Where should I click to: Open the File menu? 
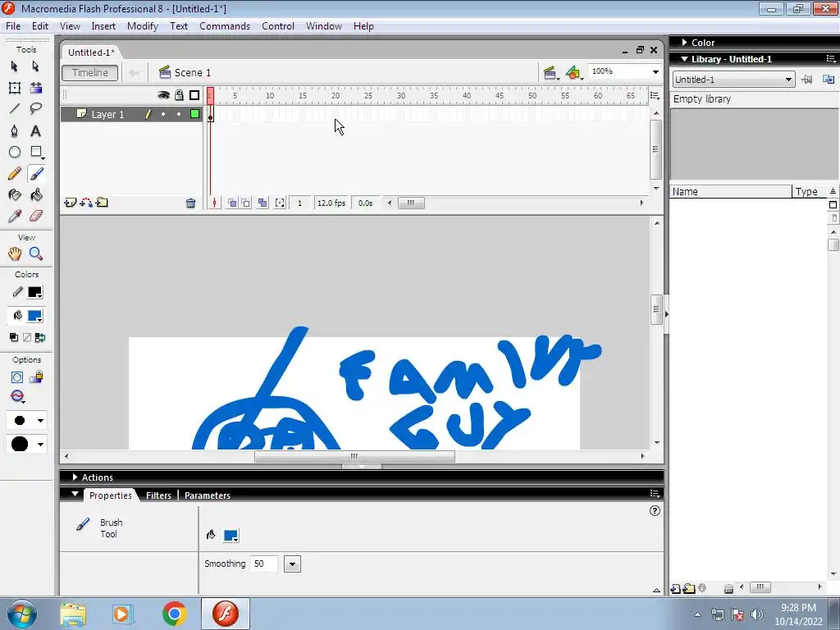pos(13,25)
